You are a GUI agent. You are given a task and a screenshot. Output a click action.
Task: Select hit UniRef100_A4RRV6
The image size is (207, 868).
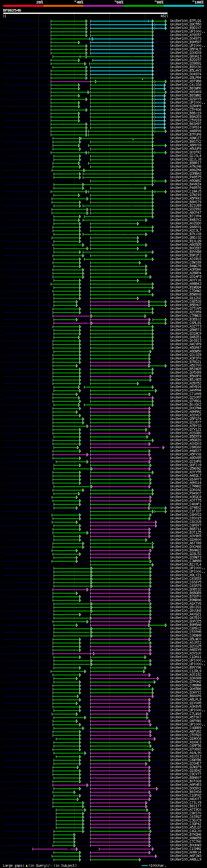[186, 131]
